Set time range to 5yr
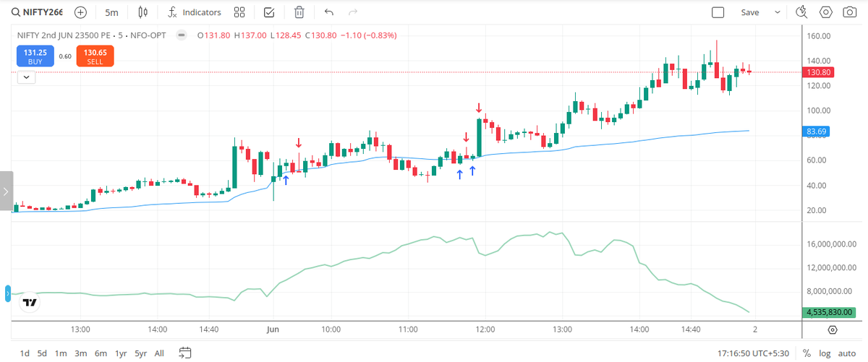Viewport: 868px width, 362px height. (x=140, y=353)
